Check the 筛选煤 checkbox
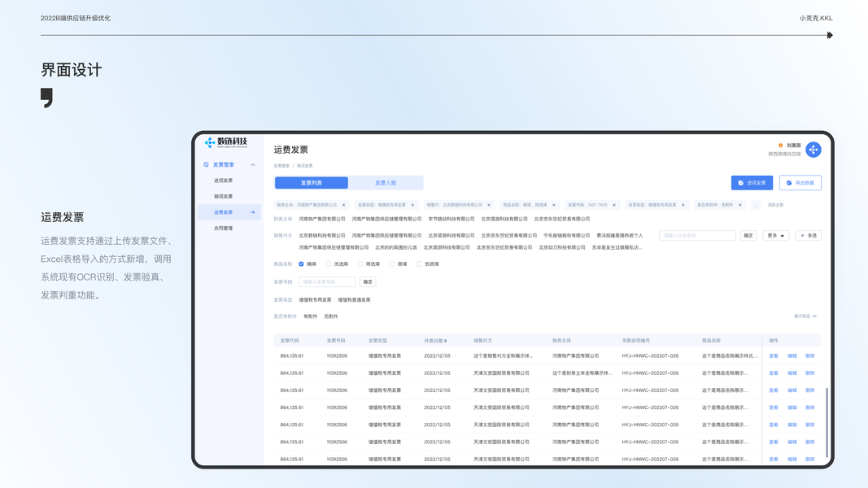The width and height of the screenshot is (868, 488). click(360, 264)
